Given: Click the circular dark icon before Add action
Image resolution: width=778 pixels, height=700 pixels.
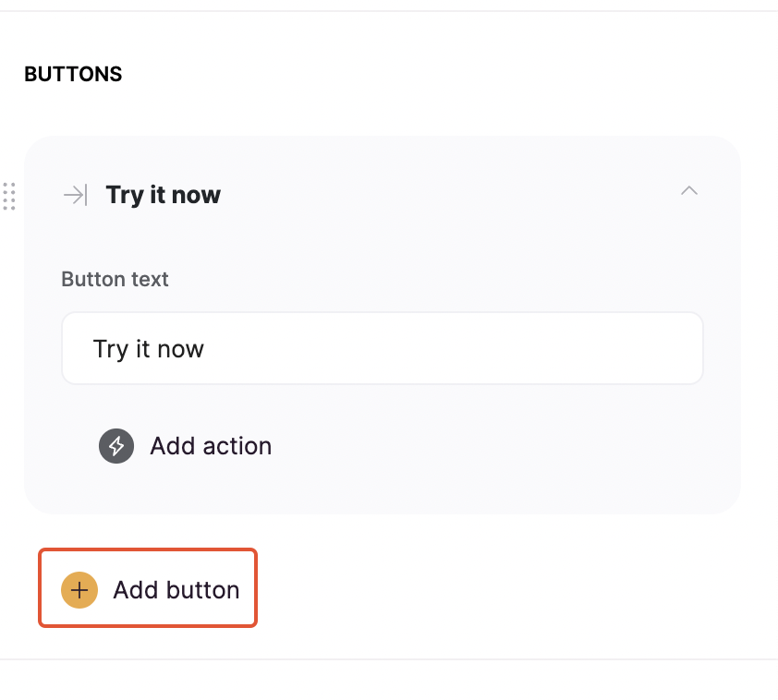Looking at the screenshot, I should (116, 445).
